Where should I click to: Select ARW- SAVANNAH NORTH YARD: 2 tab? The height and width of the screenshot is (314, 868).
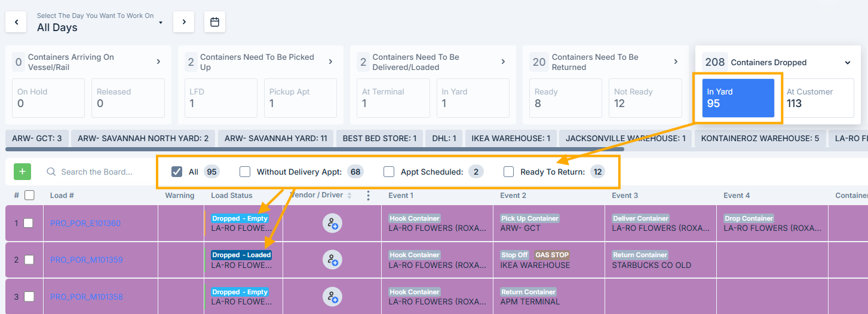pyautogui.click(x=143, y=138)
